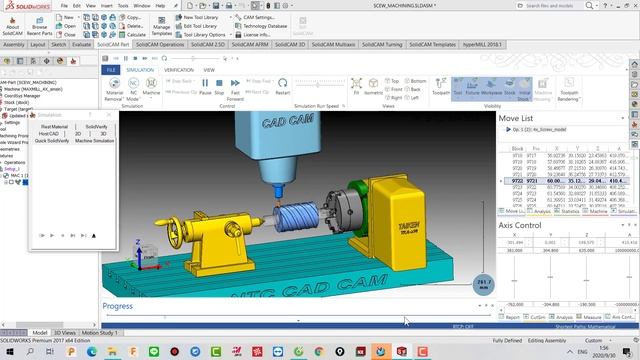Image resolution: width=640 pixels, height=360 pixels.
Task: Restart the simulation
Action: 282,87
